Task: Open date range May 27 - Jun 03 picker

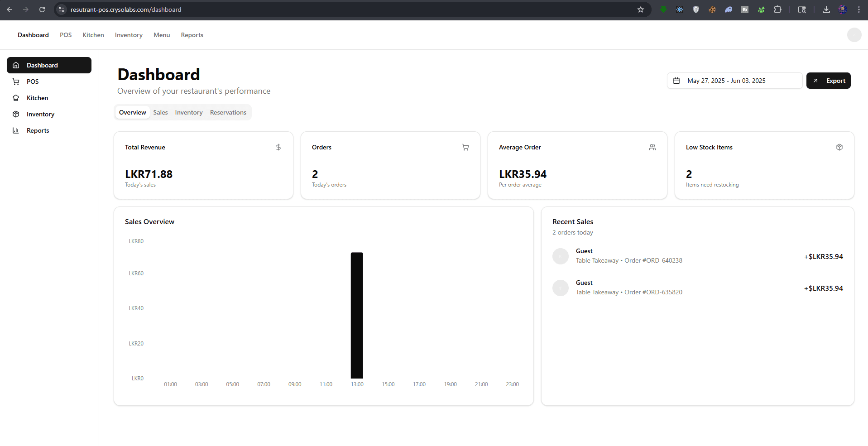Action: pyautogui.click(x=734, y=81)
